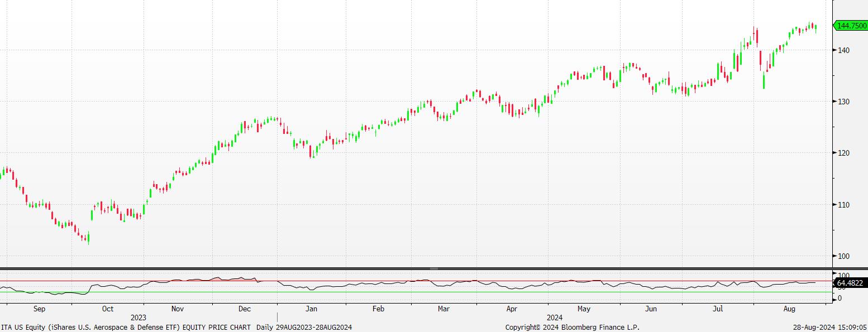Image resolution: width=868 pixels, height=332 pixels.
Task: Click the Feb month label
Action: coord(378,309)
